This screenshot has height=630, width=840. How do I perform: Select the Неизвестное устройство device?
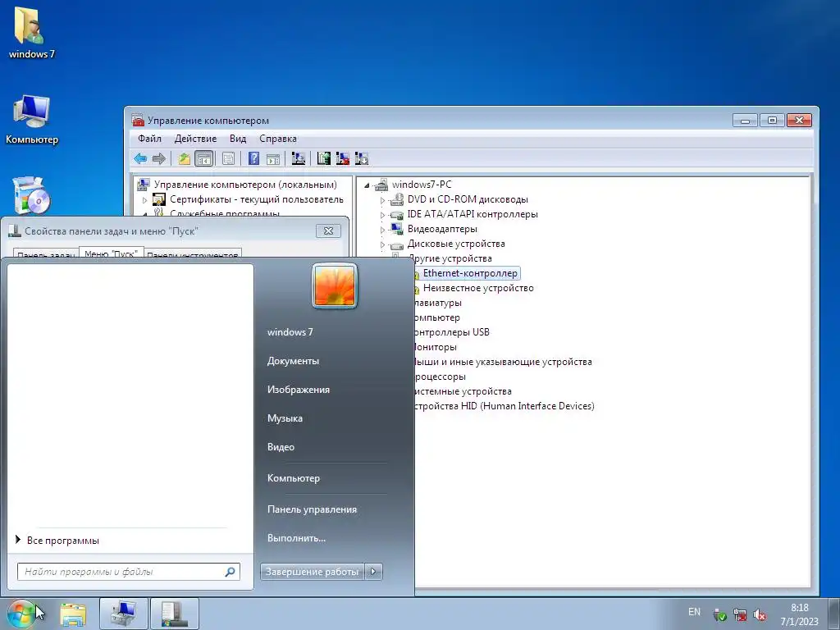pos(478,288)
